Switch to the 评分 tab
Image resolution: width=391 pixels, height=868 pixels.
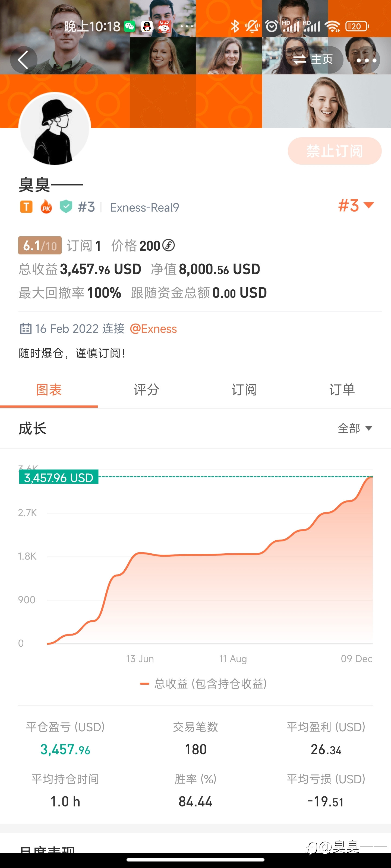click(146, 390)
